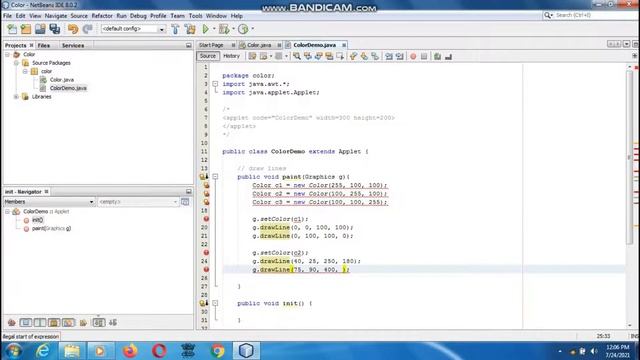Image resolution: width=640 pixels, height=360 pixels.
Task: Click the Comment icon in editor toolbar
Action: 438,56
